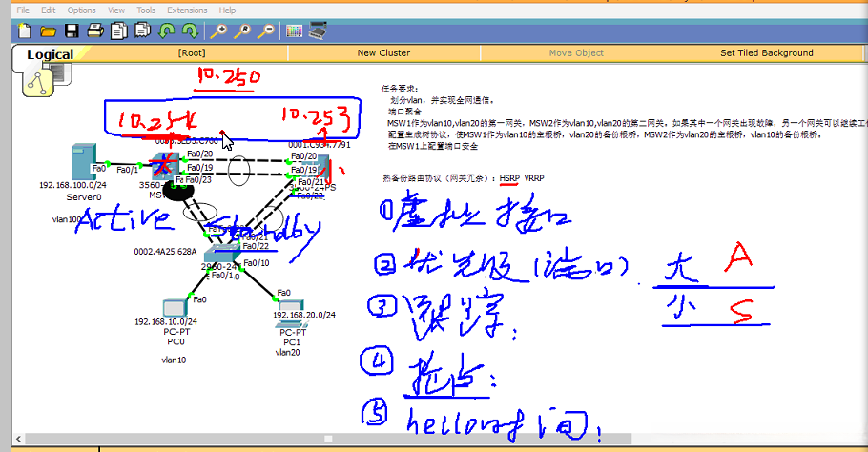Screen dimensions: 868x452
Task: Select the 2960-24 access switch icon
Action: pos(222,254)
